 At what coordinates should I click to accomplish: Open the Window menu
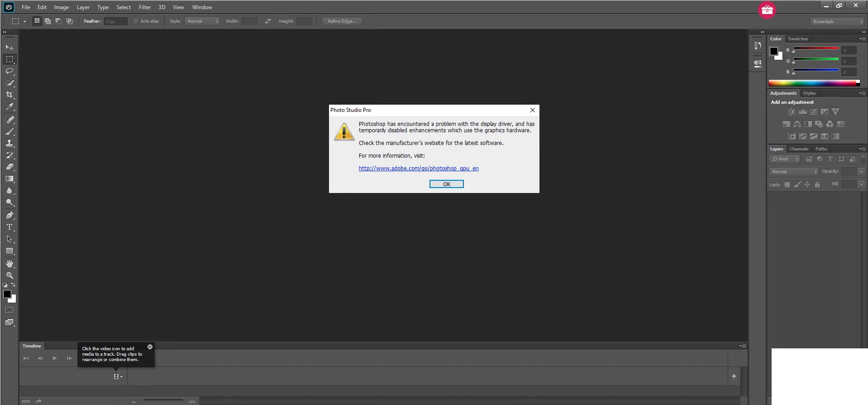[x=202, y=7]
